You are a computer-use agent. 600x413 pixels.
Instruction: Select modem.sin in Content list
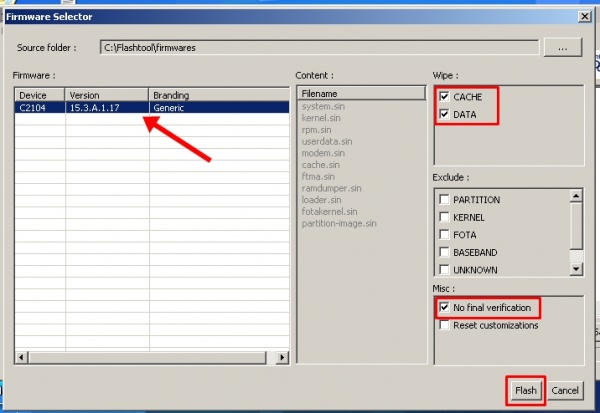323,153
